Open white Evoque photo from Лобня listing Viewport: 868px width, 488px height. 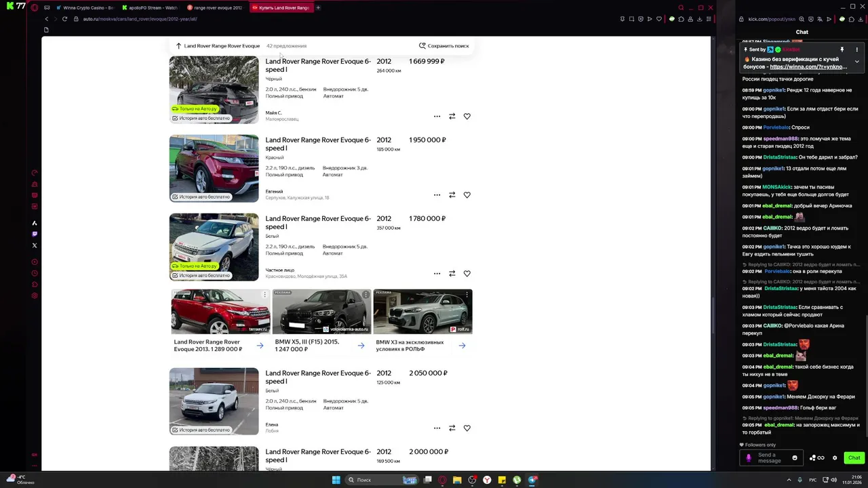click(214, 401)
